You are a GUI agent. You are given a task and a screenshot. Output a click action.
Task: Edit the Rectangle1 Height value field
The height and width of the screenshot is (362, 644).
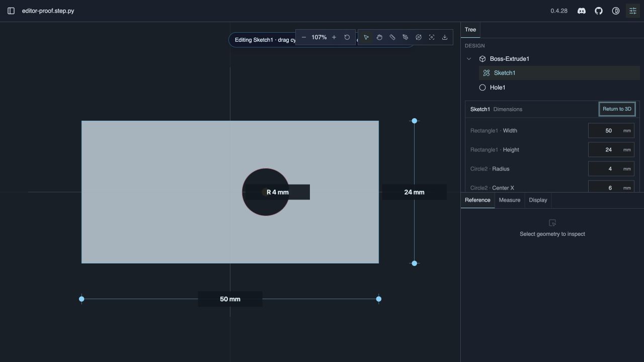pos(611,150)
